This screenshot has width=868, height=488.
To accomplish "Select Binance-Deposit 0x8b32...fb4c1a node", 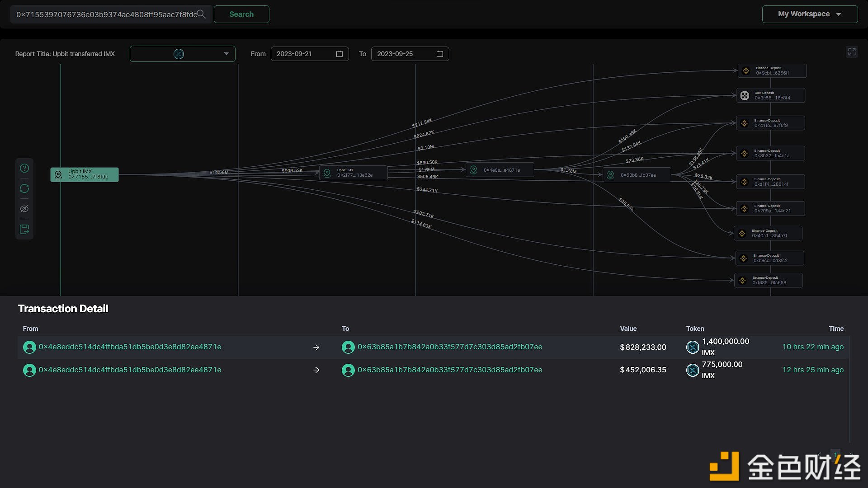I will [x=771, y=153].
